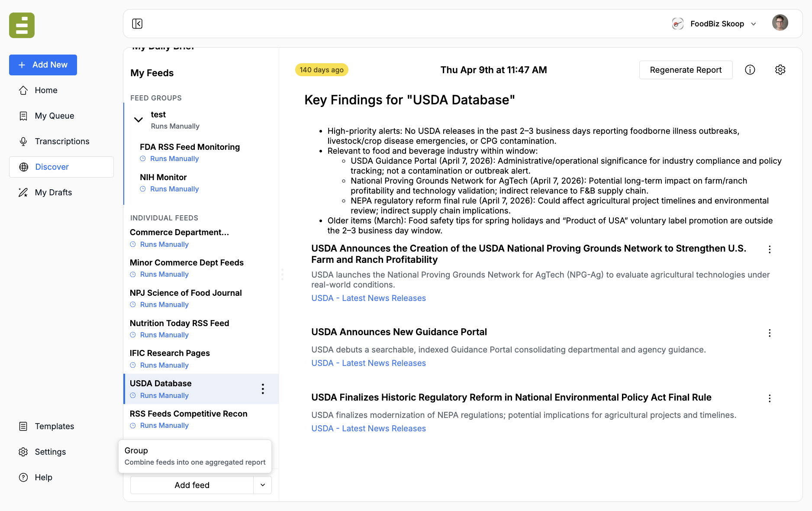The height and width of the screenshot is (511, 812).
Task: Click Regenerate Report button
Action: 686,70
